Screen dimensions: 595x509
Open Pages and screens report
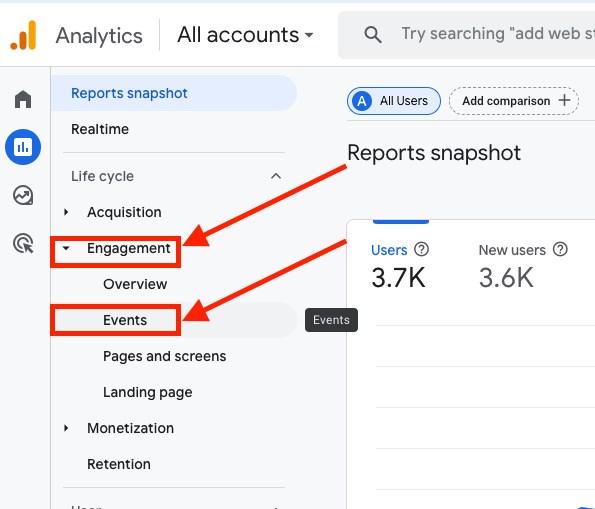[164, 356]
